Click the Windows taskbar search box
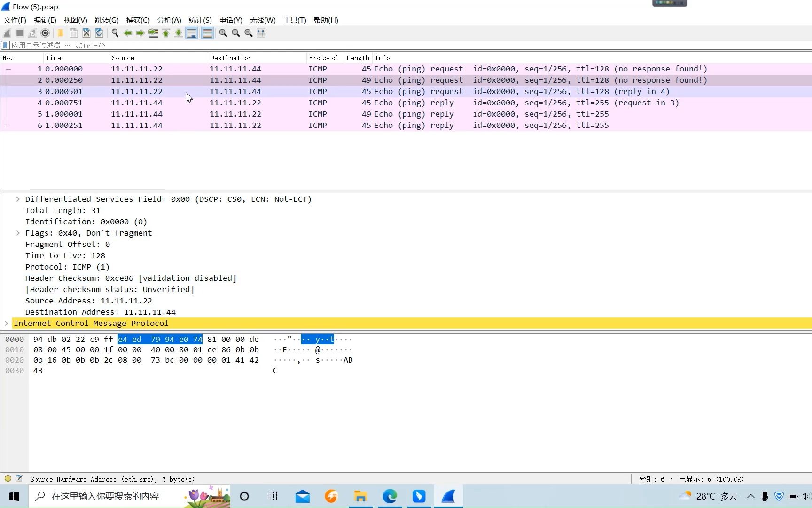The width and height of the screenshot is (812, 508). [130, 496]
